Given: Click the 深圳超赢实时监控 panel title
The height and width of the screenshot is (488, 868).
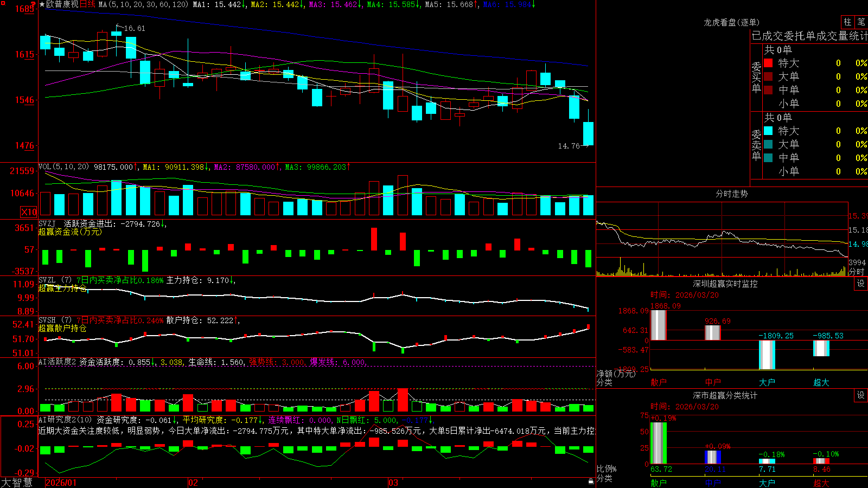Looking at the screenshot, I should pos(725,284).
